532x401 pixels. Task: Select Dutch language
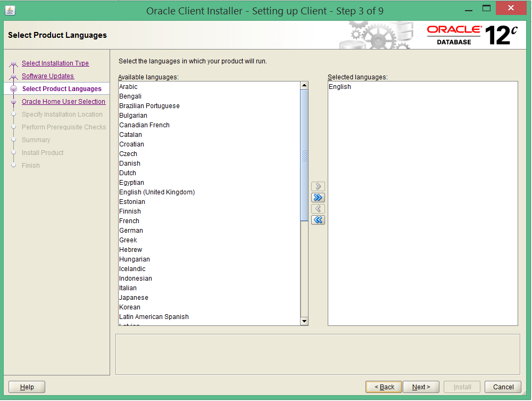[209, 173]
